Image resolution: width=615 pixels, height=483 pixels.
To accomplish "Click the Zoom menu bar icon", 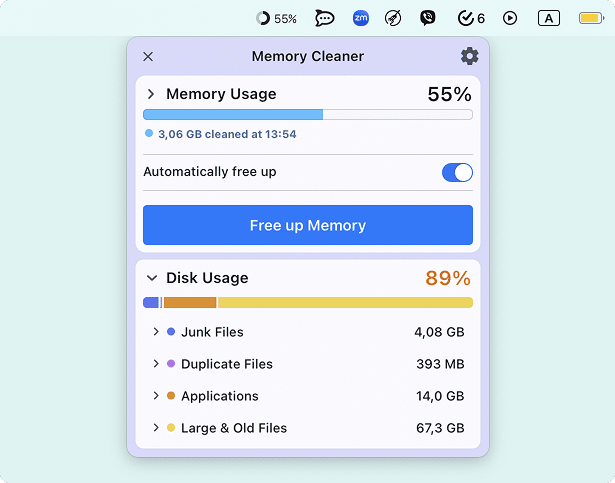I will [x=360, y=18].
